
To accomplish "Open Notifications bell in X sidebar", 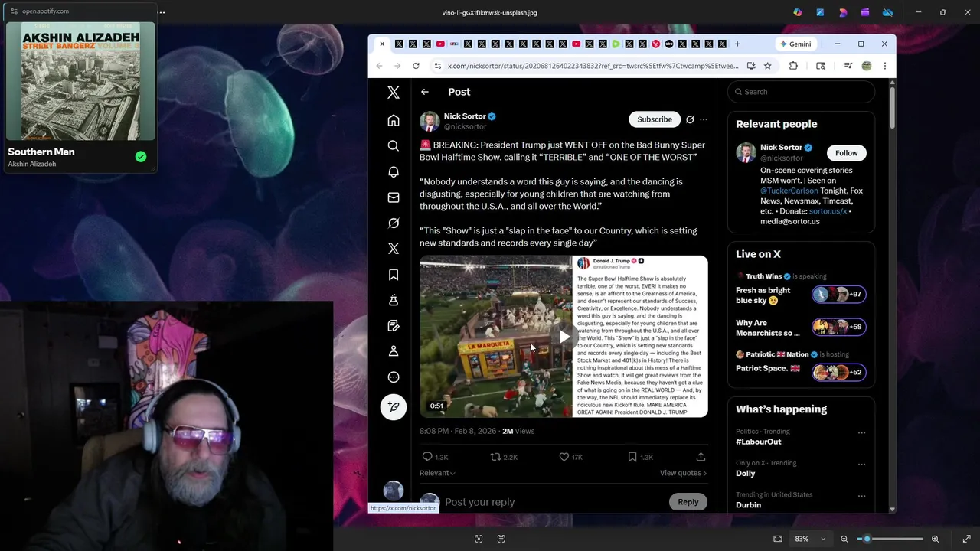I will 394,171.
